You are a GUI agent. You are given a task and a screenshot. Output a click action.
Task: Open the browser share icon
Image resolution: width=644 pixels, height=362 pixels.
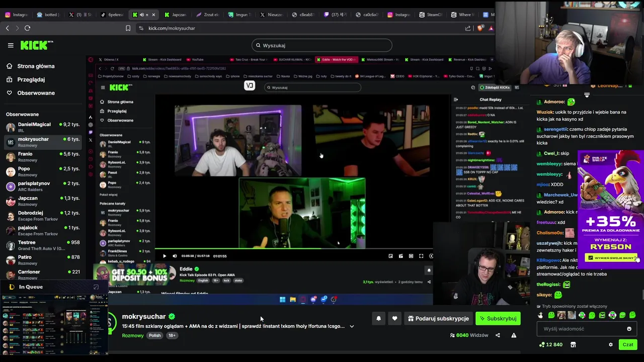tap(468, 28)
